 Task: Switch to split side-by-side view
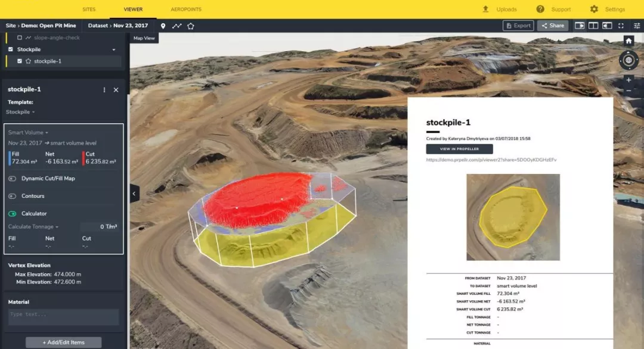pyautogui.click(x=593, y=26)
